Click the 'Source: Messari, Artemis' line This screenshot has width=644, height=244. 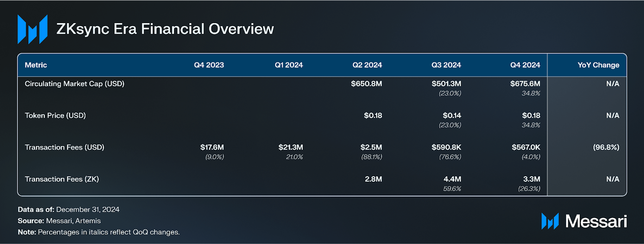[59, 221]
